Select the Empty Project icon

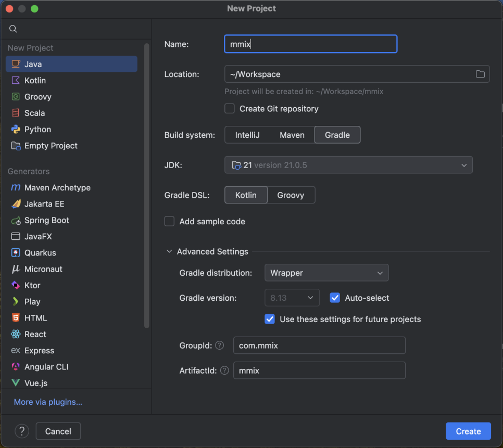point(16,146)
